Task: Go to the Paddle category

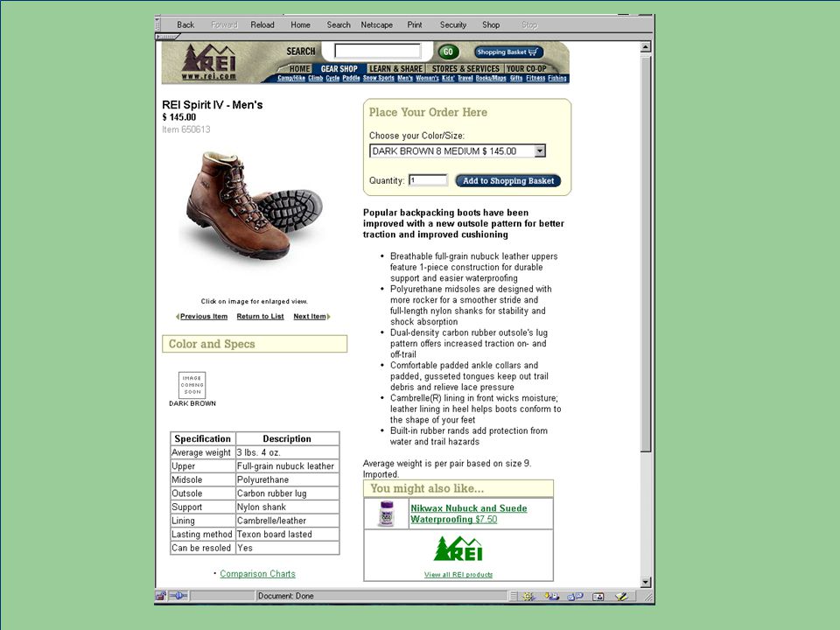Action: (x=351, y=78)
